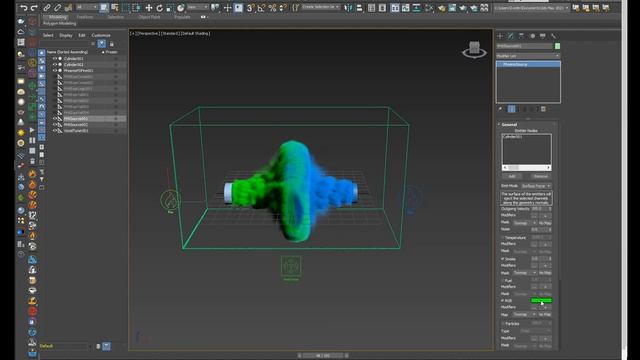This screenshot has width=640, height=360.
Task: Activate the Select and Move tool
Action: pyautogui.click(x=149, y=7)
